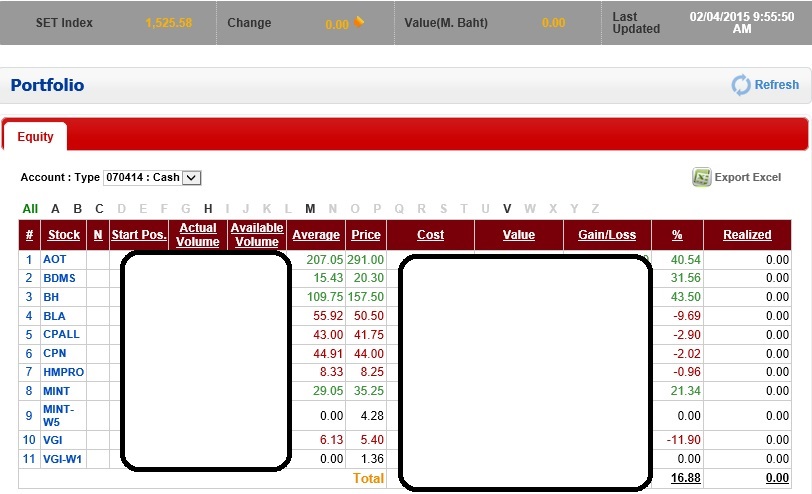Open the BLA stock link
The height and width of the screenshot is (494, 812).
(x=54, y=316)
